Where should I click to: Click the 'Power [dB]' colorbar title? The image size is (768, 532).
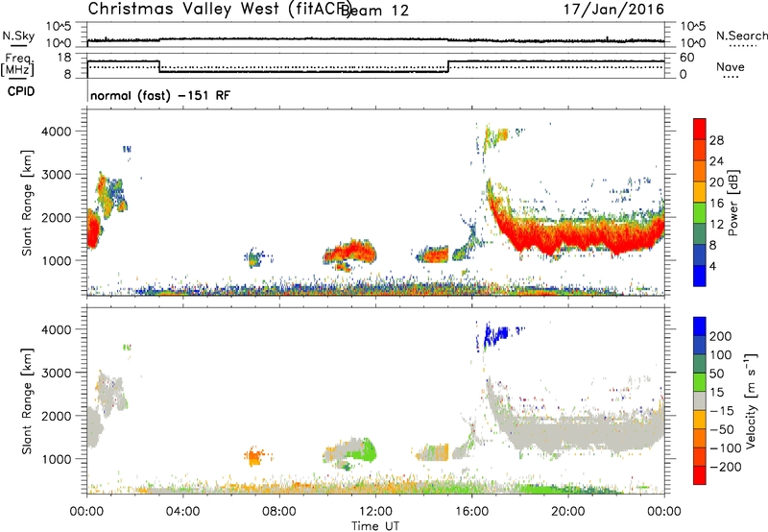[x=733, y=203]
